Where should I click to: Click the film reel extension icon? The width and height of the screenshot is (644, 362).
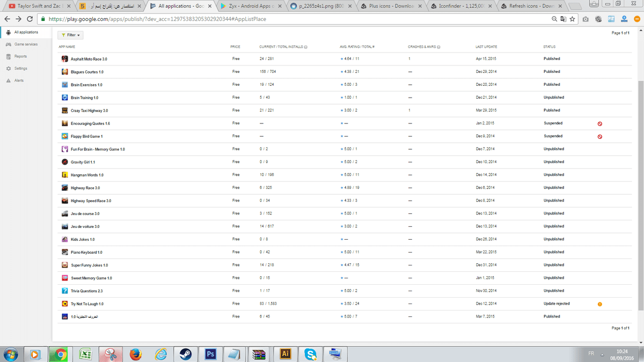click(x=598, y=19)
